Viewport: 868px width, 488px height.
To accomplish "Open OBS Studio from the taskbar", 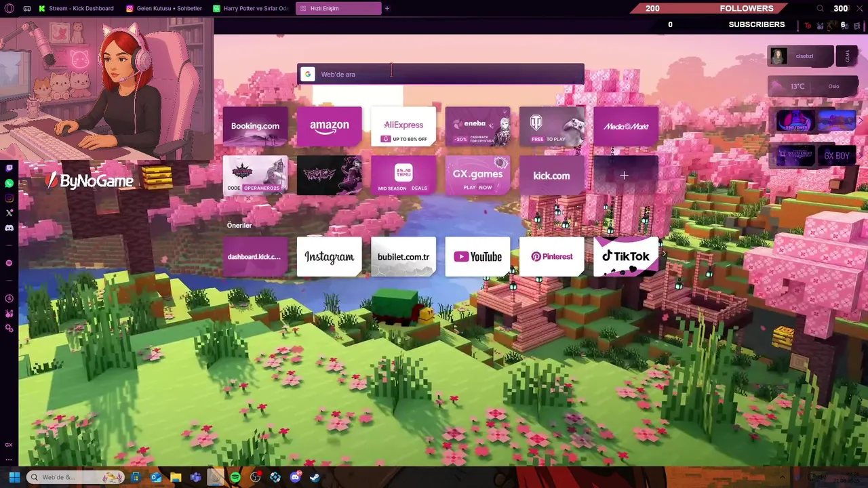I will tap(255, 477).
